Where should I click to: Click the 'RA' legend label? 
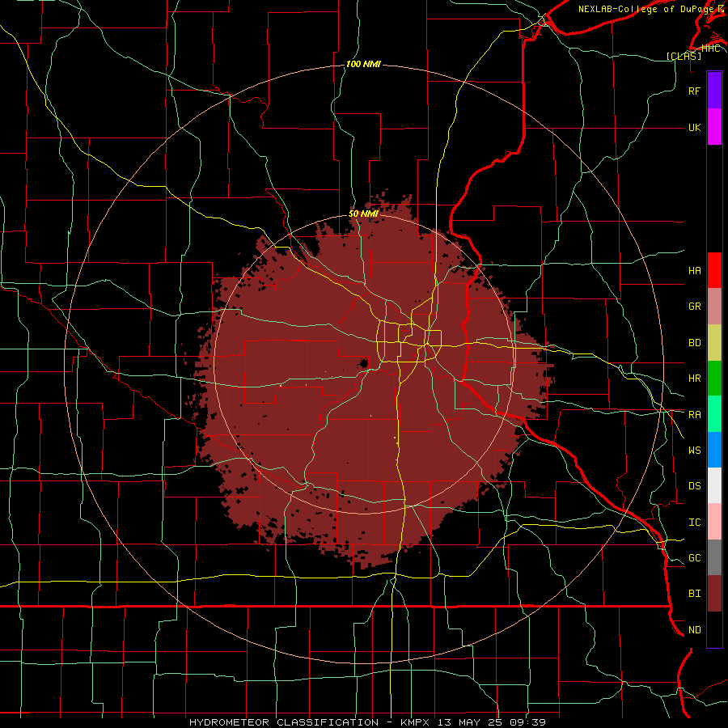pyautogui.click(x=694, y=415)
